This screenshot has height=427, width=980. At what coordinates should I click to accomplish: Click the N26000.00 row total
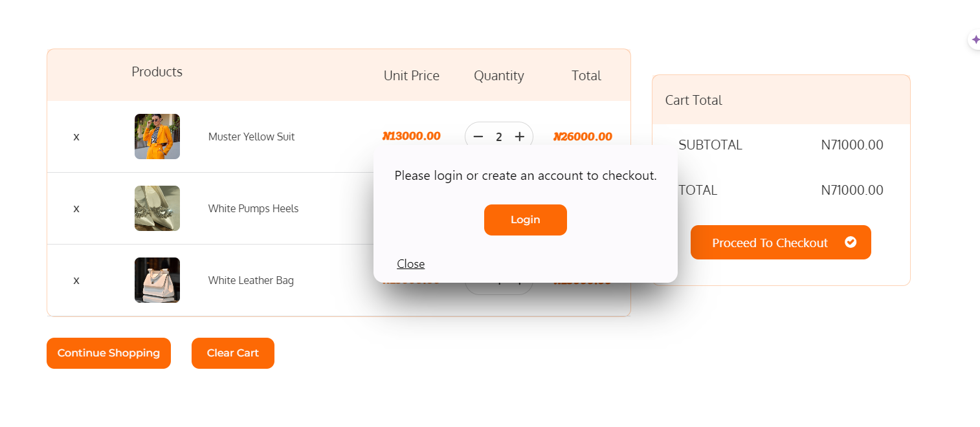(583, 137)
